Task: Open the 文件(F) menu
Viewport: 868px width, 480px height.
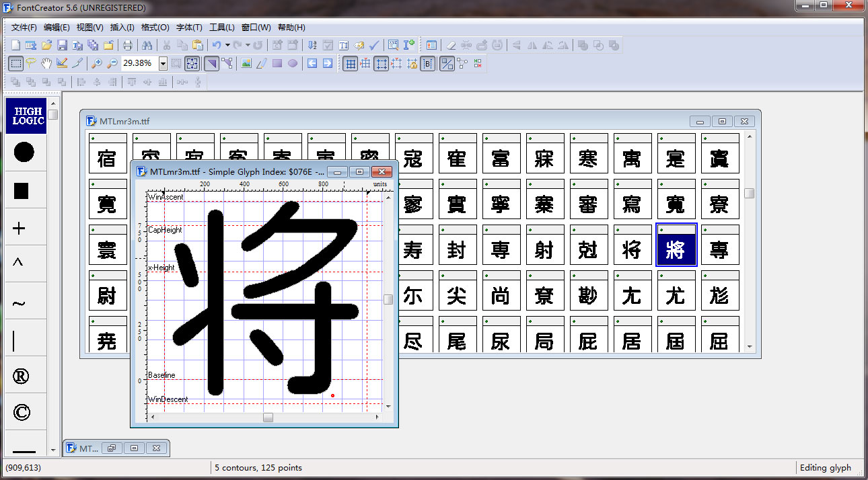Action: click(x=24, y=28)
